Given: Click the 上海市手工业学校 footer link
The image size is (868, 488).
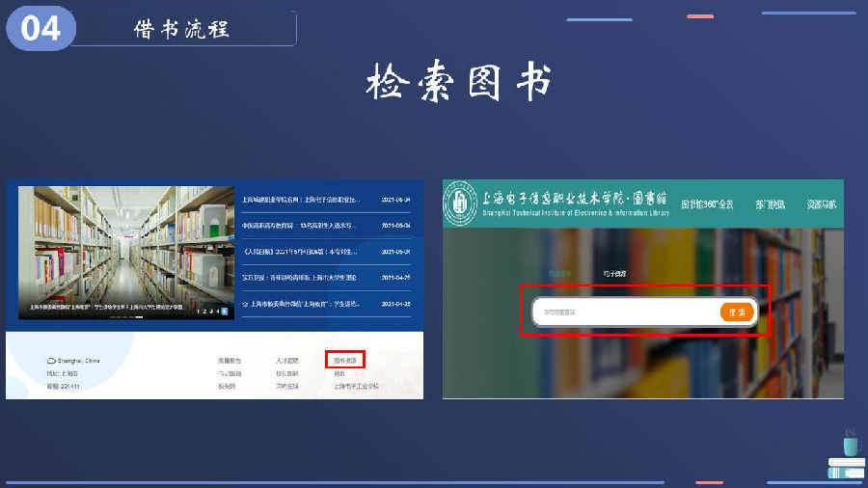Looking at the screenshot, I should pos(356,386).
